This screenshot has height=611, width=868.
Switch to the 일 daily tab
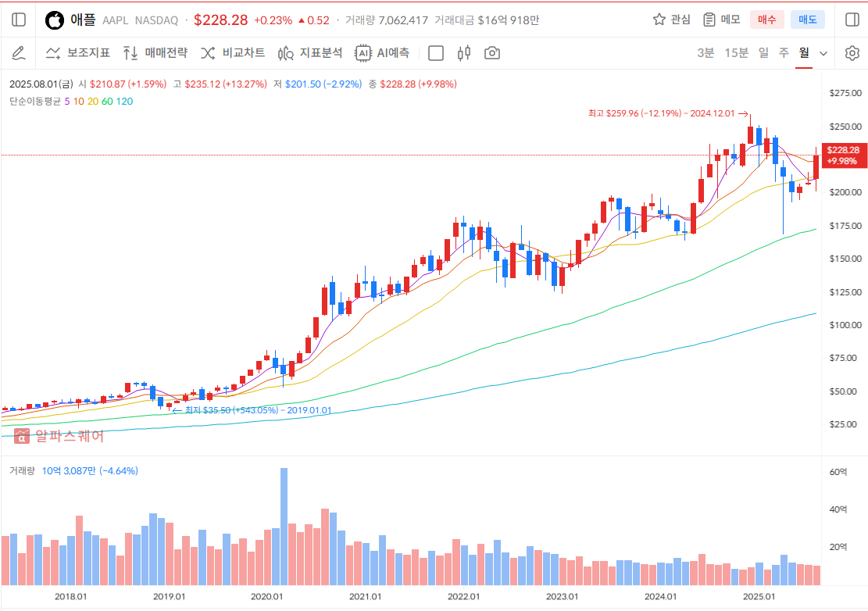tap(764, 53)
